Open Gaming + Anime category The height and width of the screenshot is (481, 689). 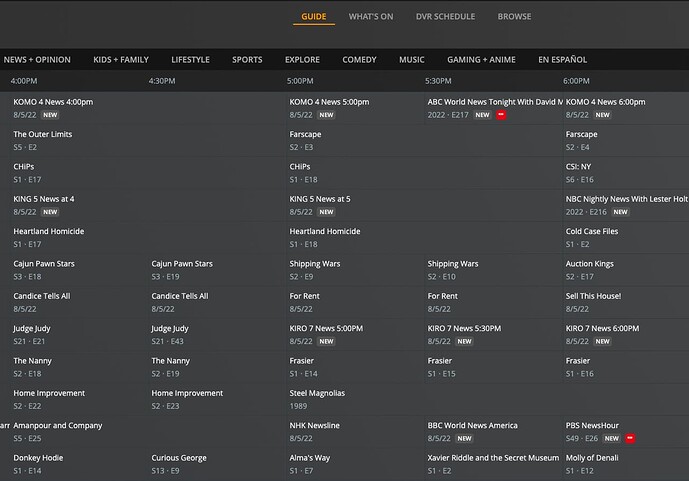(481, 60)
